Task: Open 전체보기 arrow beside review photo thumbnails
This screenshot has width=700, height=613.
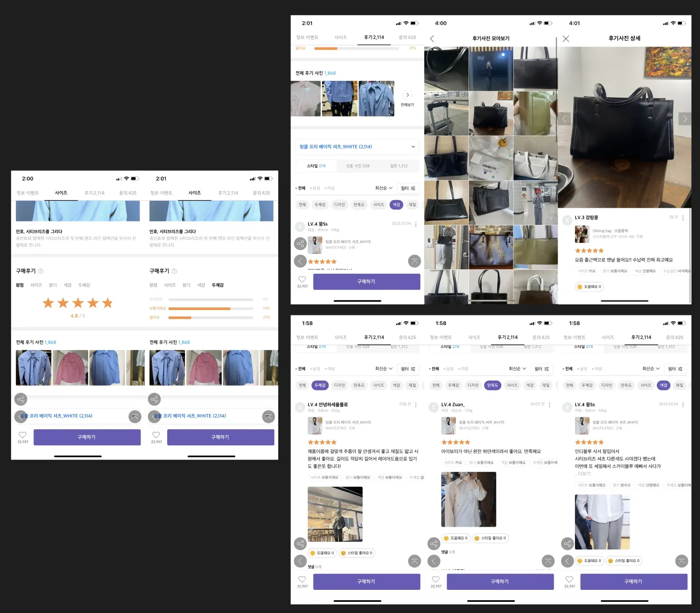Action: click(407, 95)
